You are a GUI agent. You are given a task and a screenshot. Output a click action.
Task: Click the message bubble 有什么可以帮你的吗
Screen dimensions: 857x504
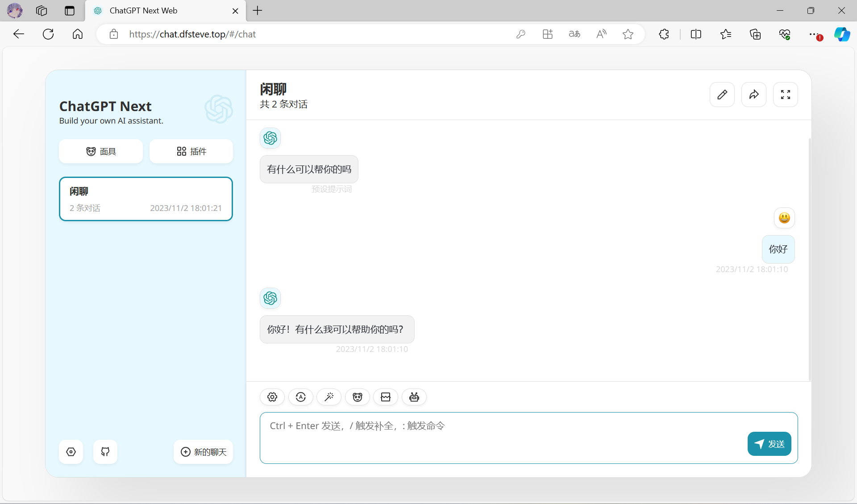pos(309,169)
